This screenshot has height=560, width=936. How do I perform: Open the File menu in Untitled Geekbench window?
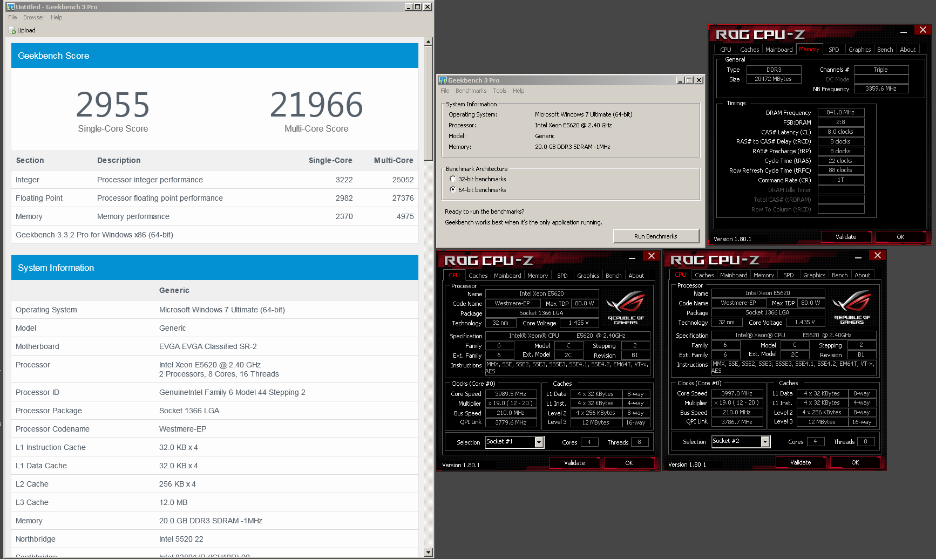click(x=12, y=17)
